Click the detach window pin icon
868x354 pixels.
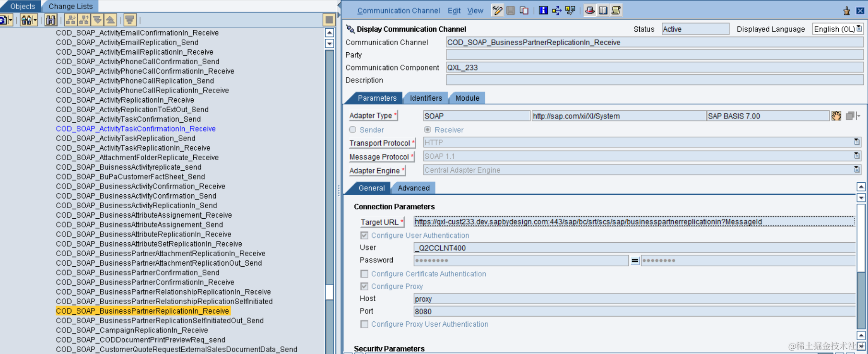click(x=847, y=11)
